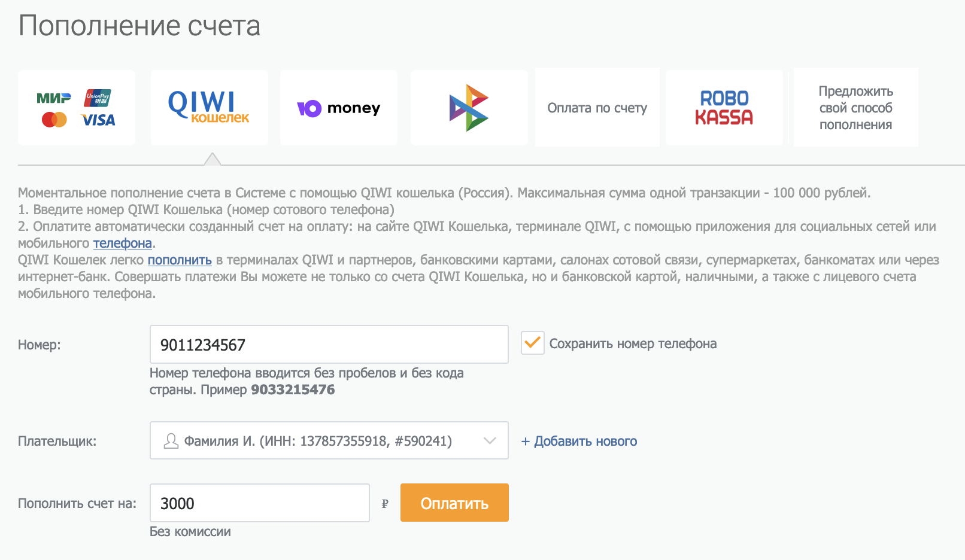Screen dimensions: 965x560
Task: Click the Mastercard logo
Action: [x=54, y=120]
